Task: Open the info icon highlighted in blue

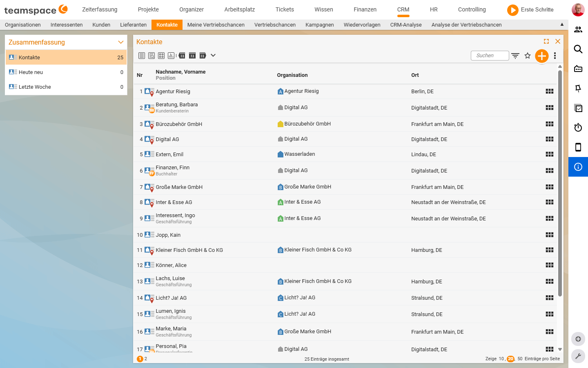Action: [578, 167]
